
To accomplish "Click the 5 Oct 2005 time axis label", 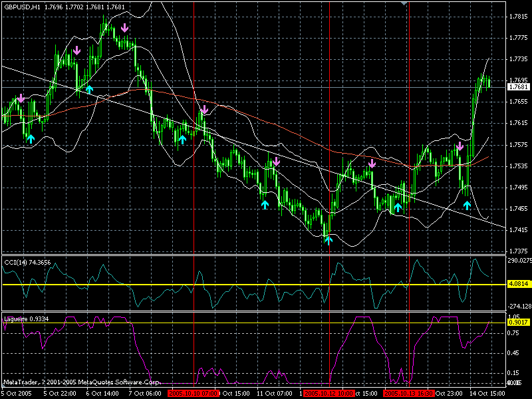I will click(x=17, y=394).
